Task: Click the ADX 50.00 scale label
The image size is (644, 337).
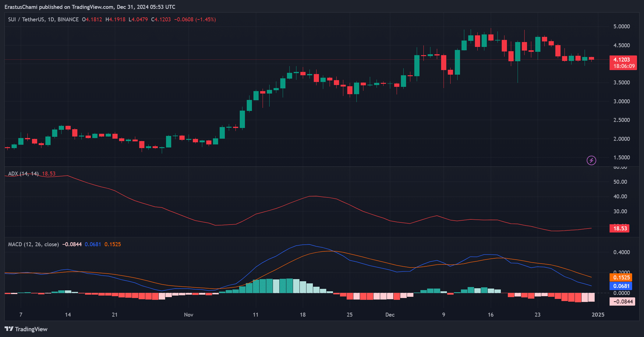Action: click(620, 182)
